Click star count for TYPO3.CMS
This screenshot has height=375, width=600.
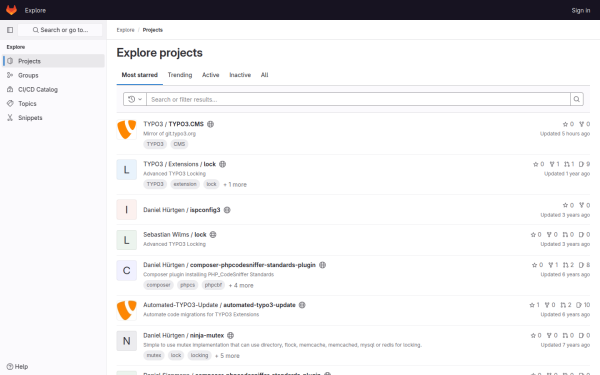click(x=568, y=124)
